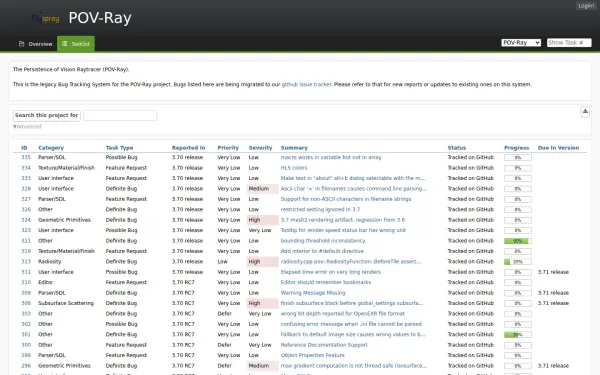Image resolution: width=600 pixels, height=375 pixels.
Task: Sort by Progress column header
Action: click(x=517, y=148)
